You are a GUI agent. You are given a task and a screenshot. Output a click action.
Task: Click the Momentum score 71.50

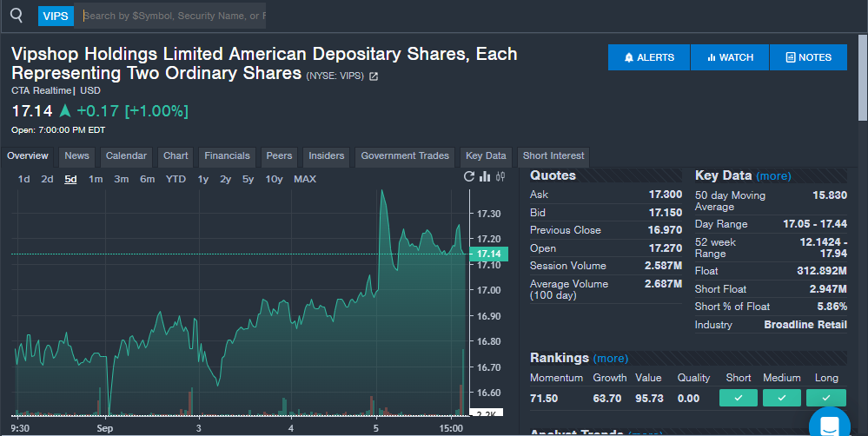tap(544, 399)
